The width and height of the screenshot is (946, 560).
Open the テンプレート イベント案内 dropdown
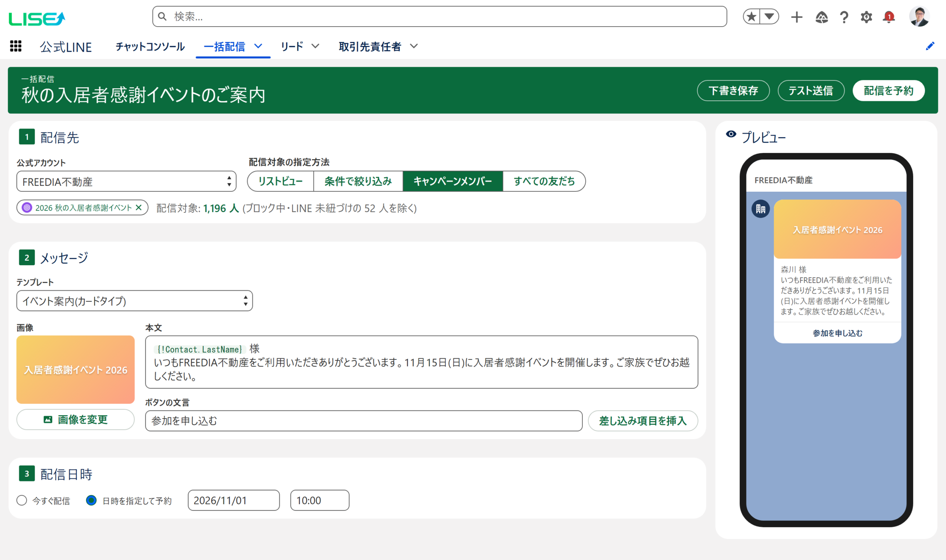point(135,301)
